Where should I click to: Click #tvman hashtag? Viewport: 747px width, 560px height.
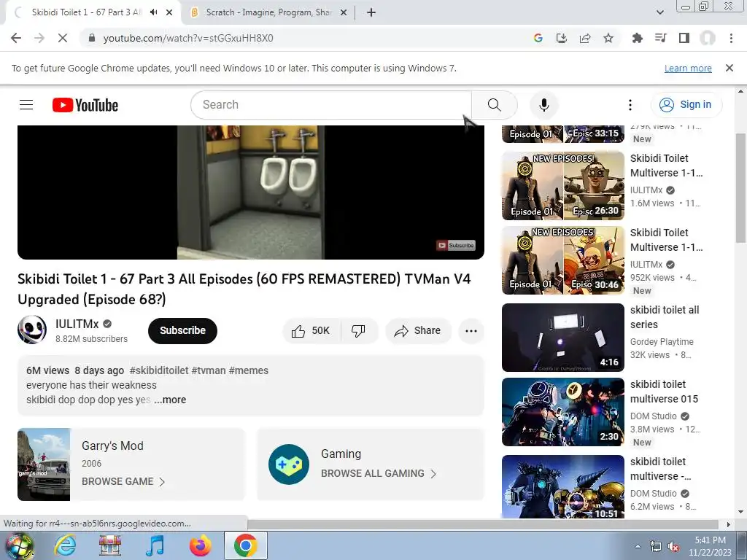208,370
